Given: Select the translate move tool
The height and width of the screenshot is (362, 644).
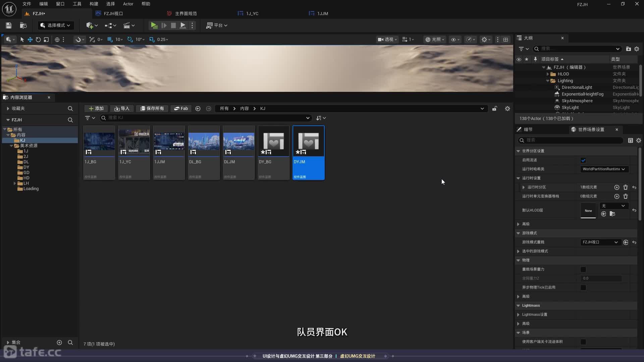Looking at the screenshot, I should (30, 40).
